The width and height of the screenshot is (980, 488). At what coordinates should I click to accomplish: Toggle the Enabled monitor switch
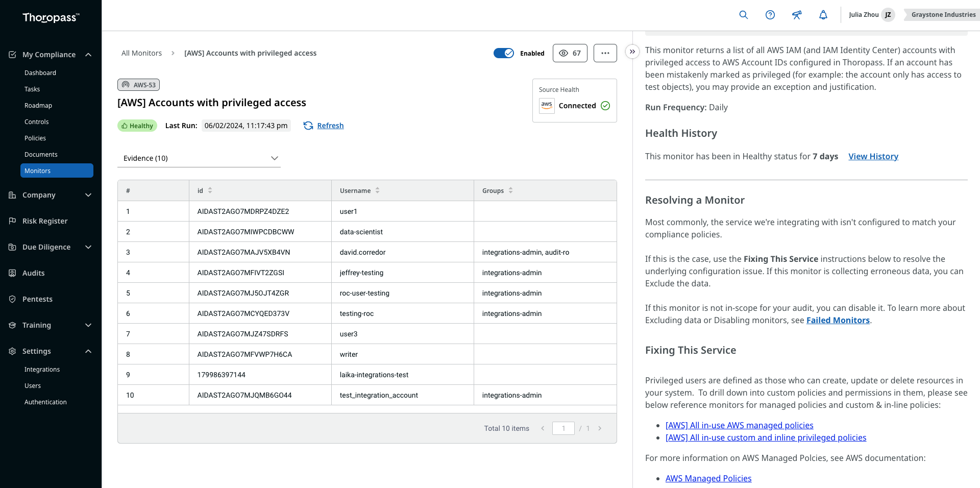click(504, 53)
